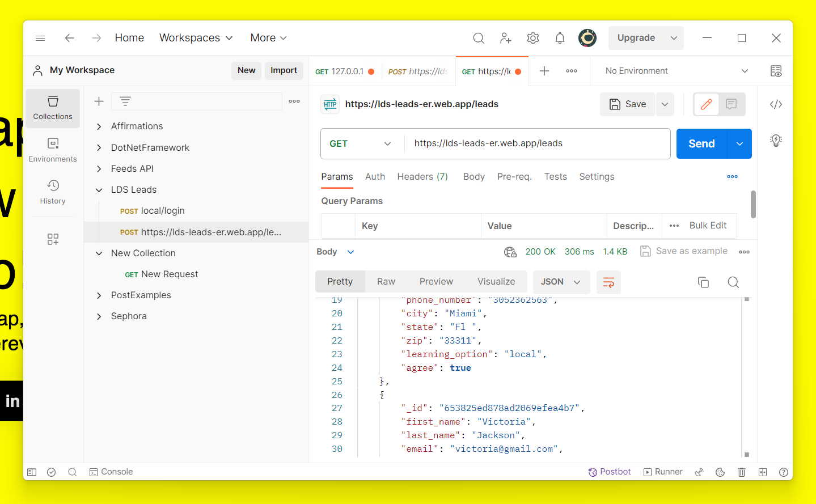Click the Save button

pos(628,104)
